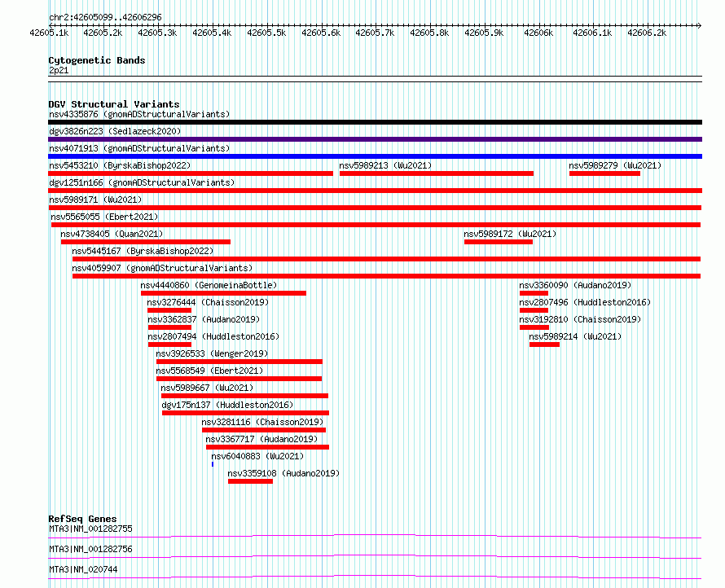Click the red bar under nsv5989214
Screen dimensions: 725x588
(x=544, y=344)
